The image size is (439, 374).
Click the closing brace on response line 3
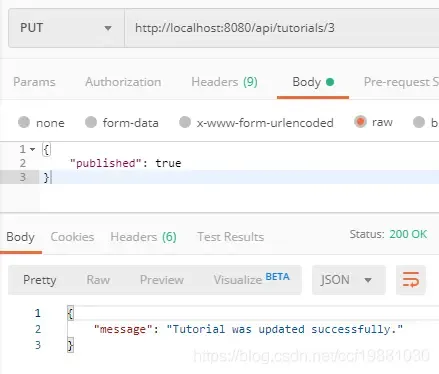70,345
